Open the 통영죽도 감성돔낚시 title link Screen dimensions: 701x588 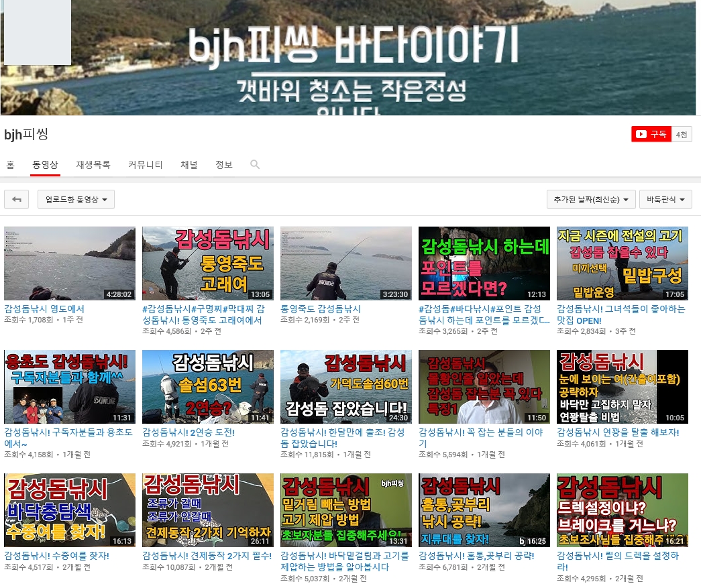320,309
